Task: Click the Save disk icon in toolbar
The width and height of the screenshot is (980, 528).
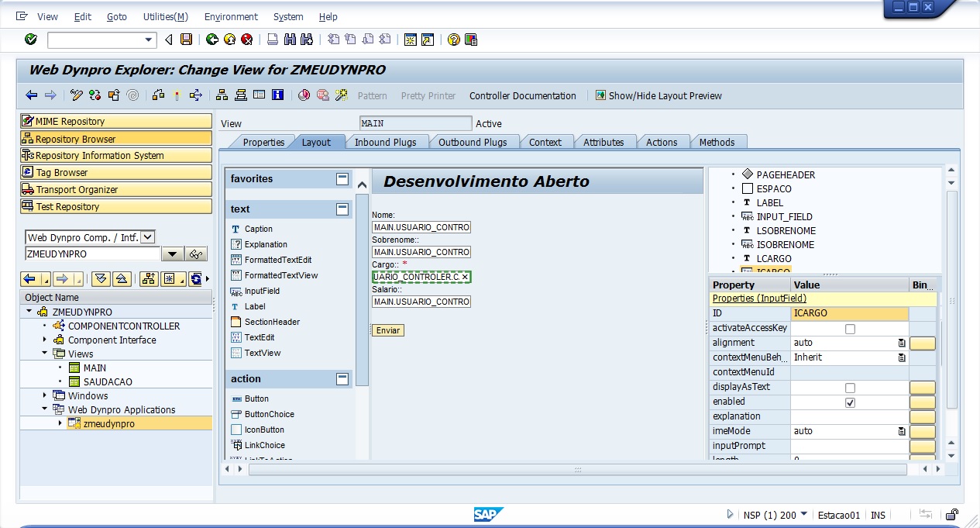Action: pos(186,40)
